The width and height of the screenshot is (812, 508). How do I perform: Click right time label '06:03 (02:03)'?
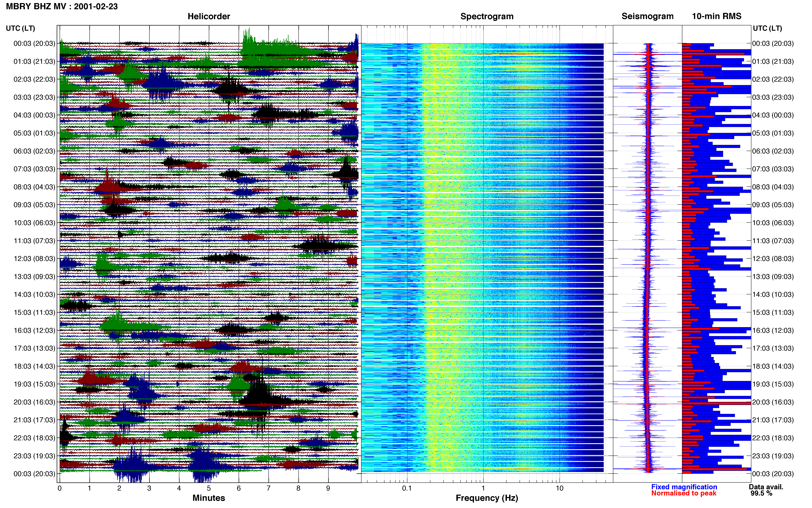773,151
